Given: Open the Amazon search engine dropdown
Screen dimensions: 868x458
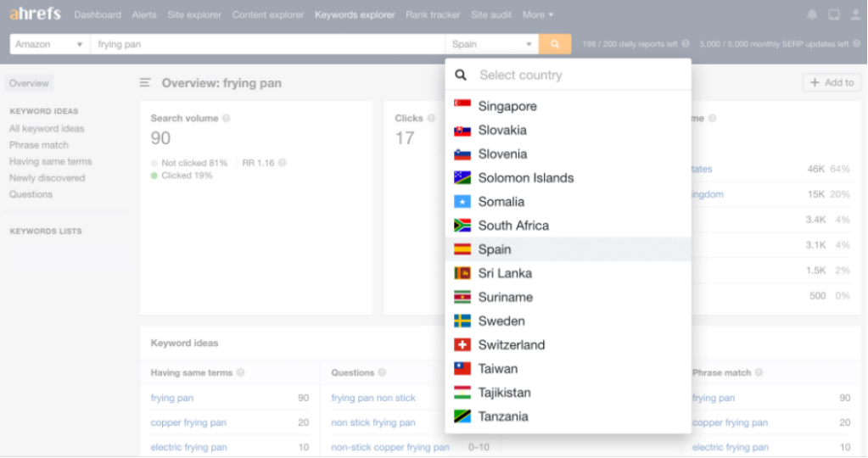Looking at the screenshot, I should tap(49, 44).
